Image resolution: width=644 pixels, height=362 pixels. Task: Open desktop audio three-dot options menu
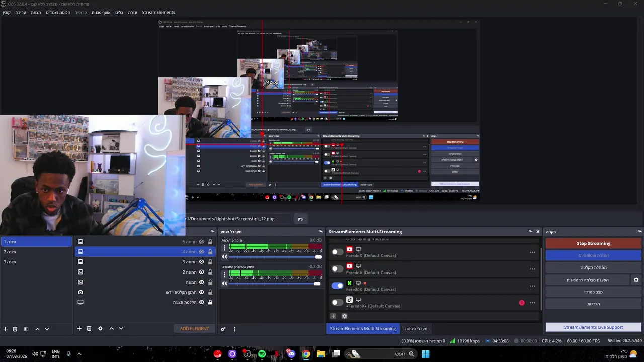[224, 274]
